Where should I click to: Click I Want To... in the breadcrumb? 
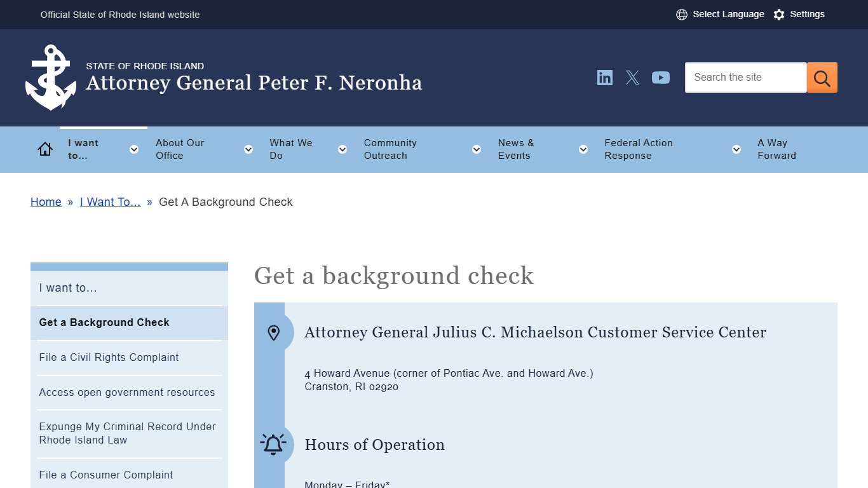click(x=110, y=201)
